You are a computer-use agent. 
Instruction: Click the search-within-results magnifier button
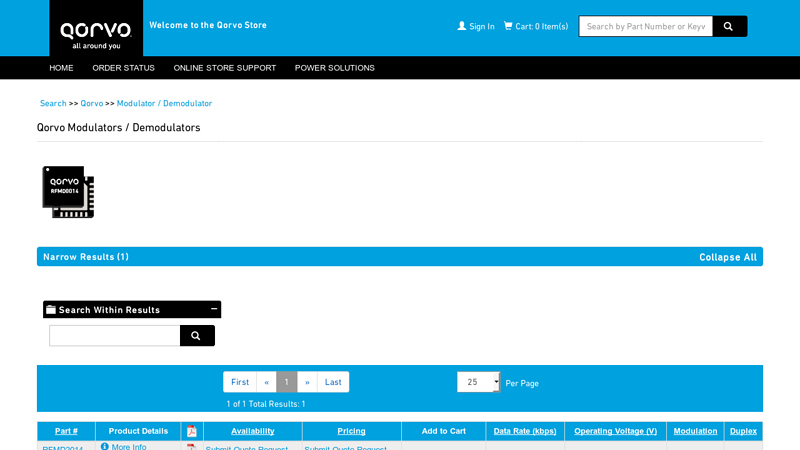(197, 336)
